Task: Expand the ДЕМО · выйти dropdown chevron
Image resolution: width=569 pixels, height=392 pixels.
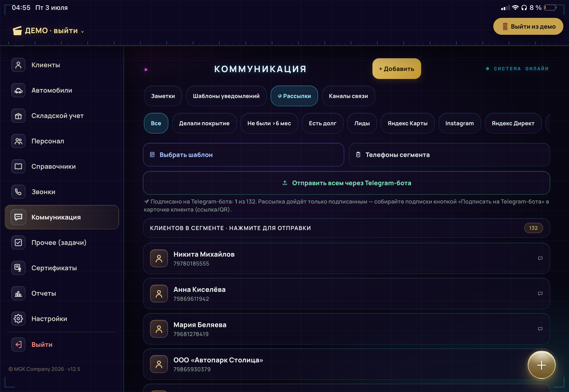Action: click(x=82, y=31)
